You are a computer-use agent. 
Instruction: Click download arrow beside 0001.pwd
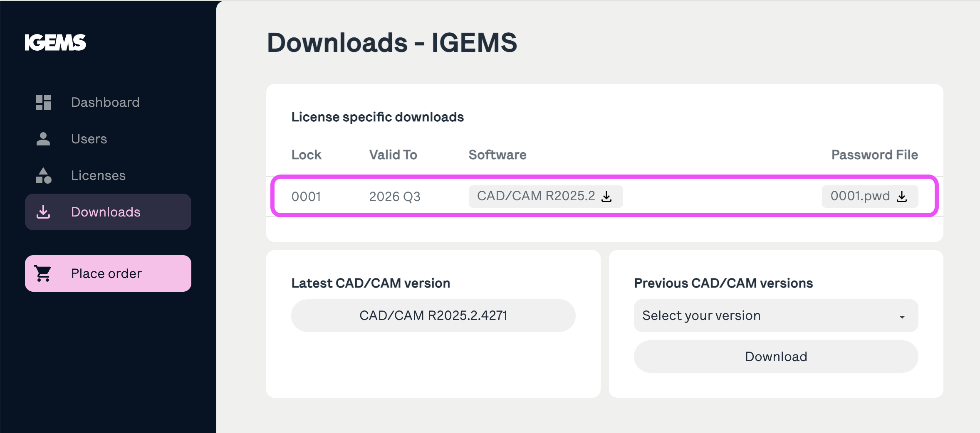point(902,196)
